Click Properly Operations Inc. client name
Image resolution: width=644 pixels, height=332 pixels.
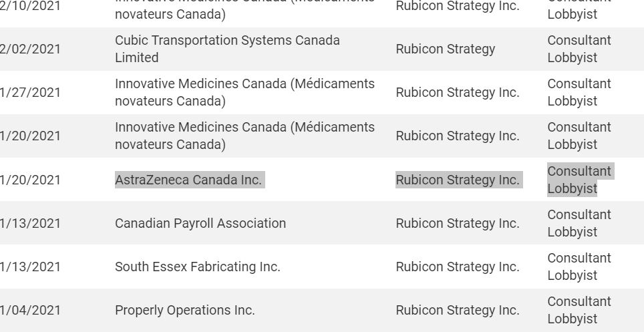(185, 310)
